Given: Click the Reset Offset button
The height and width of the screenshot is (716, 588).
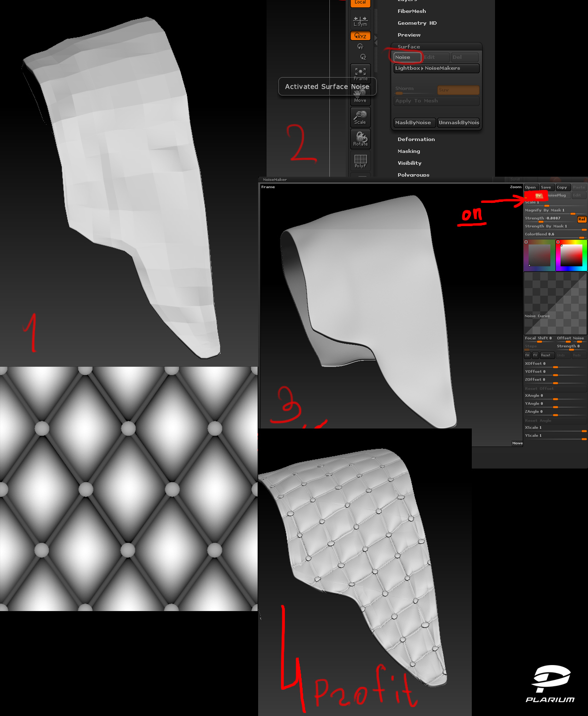Looking at the screenshot, I should [555, 388].
